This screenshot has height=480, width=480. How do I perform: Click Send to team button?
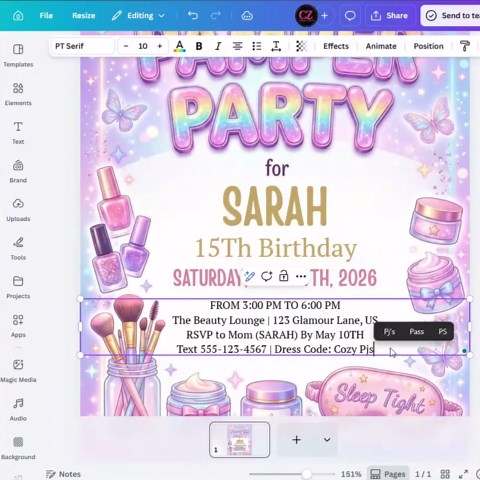tap(451, 16)
